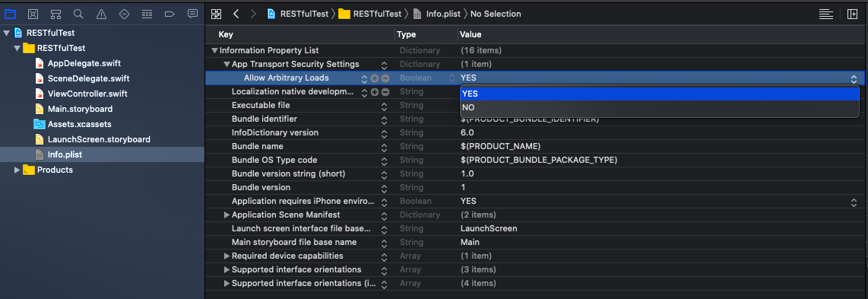Open the Test navigator diamond icon
The image size is (868, 299).
124,14
